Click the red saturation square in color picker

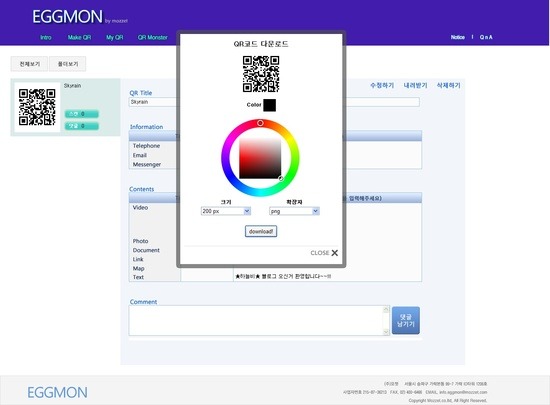pyautogui.click(x=260, y=158)
